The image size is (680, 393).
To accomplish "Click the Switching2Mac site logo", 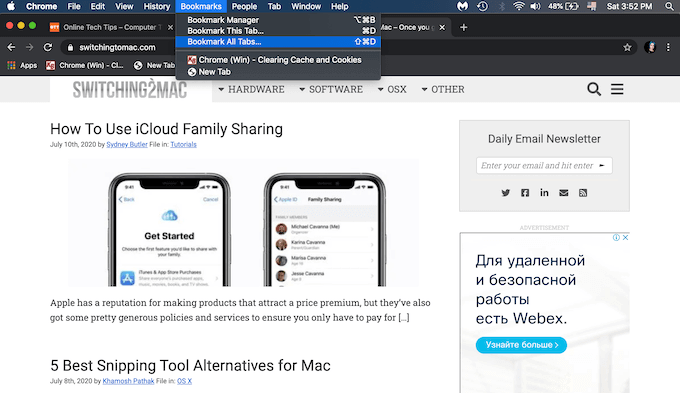I will 130,89.
